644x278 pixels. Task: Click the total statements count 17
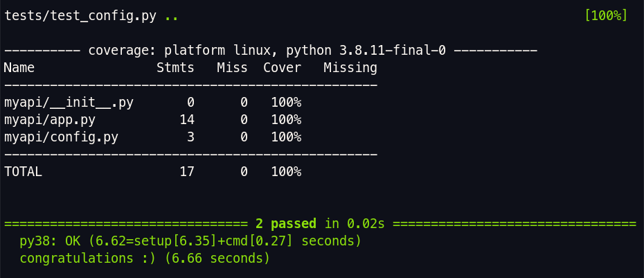pos(187,172)
